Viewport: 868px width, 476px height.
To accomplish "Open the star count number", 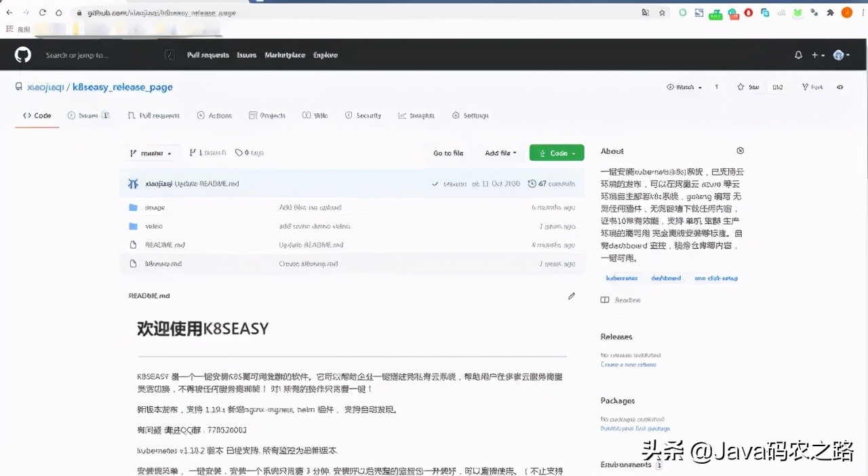I will [778, 87].
